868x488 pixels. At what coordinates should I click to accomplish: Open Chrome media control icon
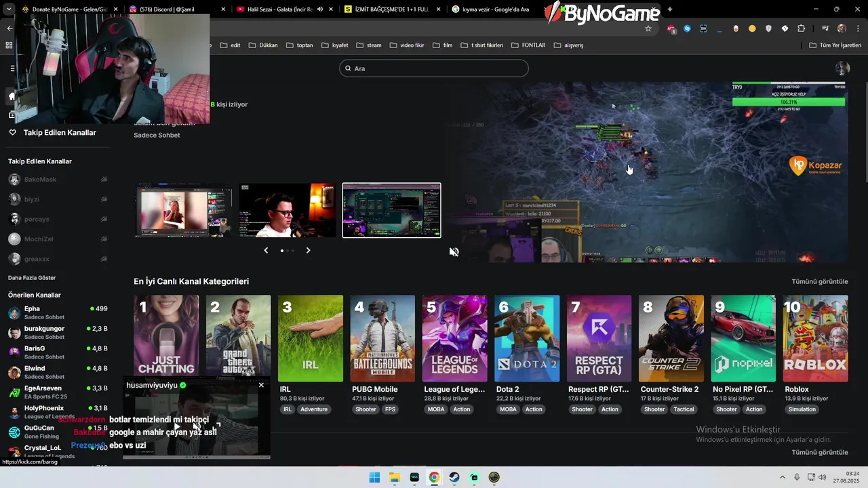825,28
